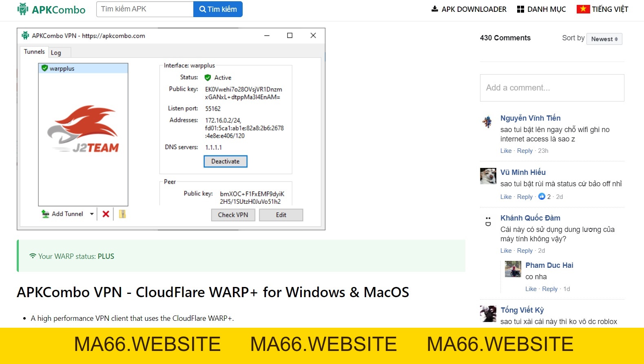
Task: Close the APKCombo VPN window
Action: 313,35
